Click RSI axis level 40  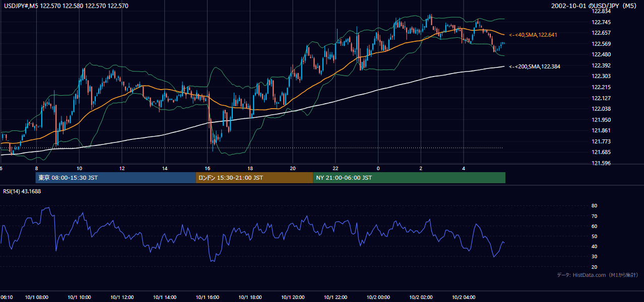pos(595,246)
